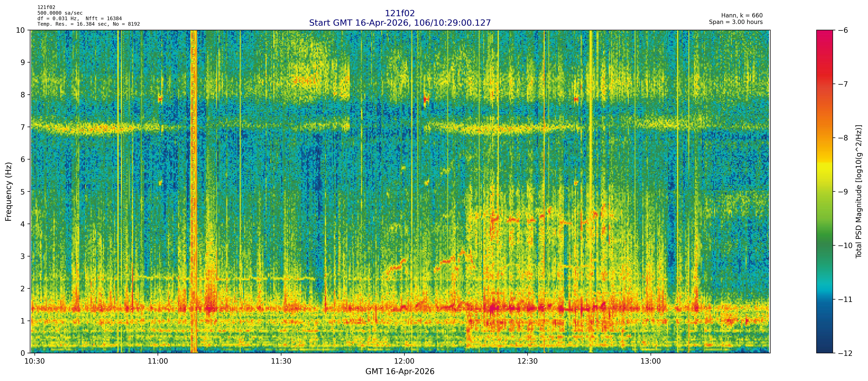Click the Total PSD Magnitude colorbar label
The height and width of the screenshot is (381, 868).
[x=859, y=192]
